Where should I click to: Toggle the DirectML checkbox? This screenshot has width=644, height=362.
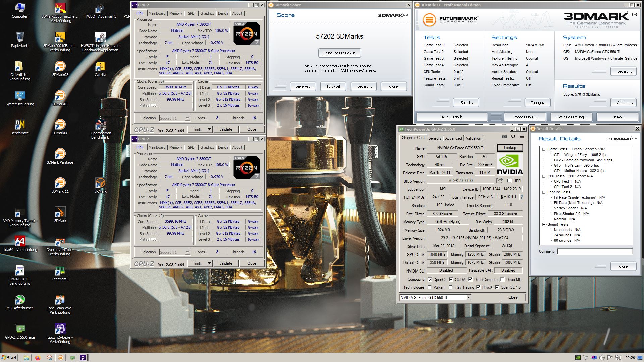click(x=502, y=279)
